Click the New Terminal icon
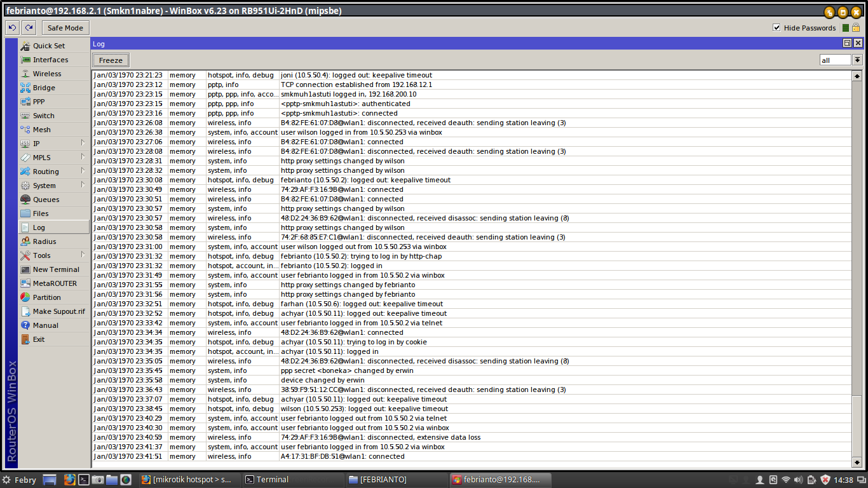Screen dimensions: 868x488 25,269
